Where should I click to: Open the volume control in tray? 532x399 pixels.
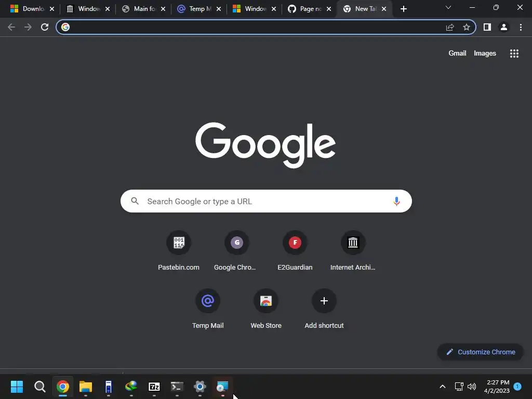coord(472,387)
